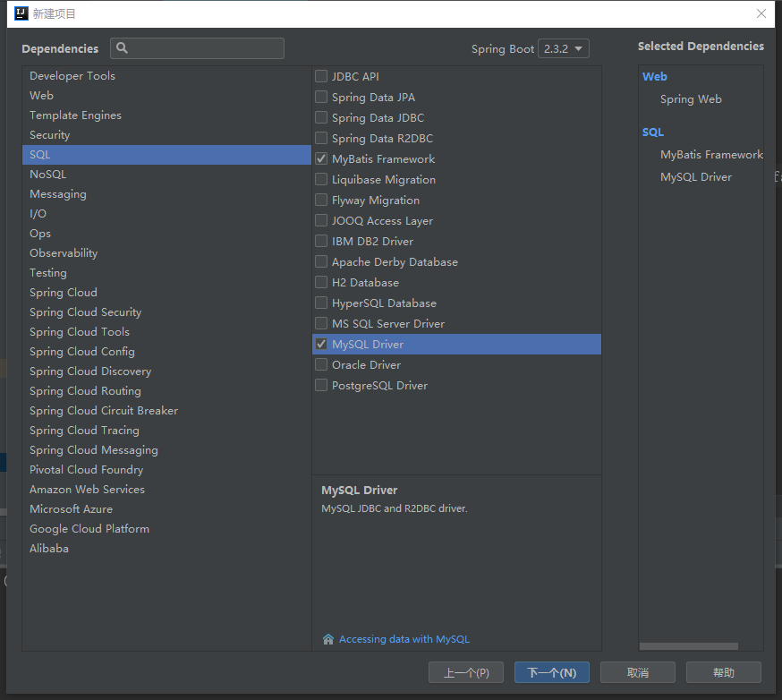
Task: Open Spring Cloud Config category
Action: pyautogui.click(x=166, y=352)
